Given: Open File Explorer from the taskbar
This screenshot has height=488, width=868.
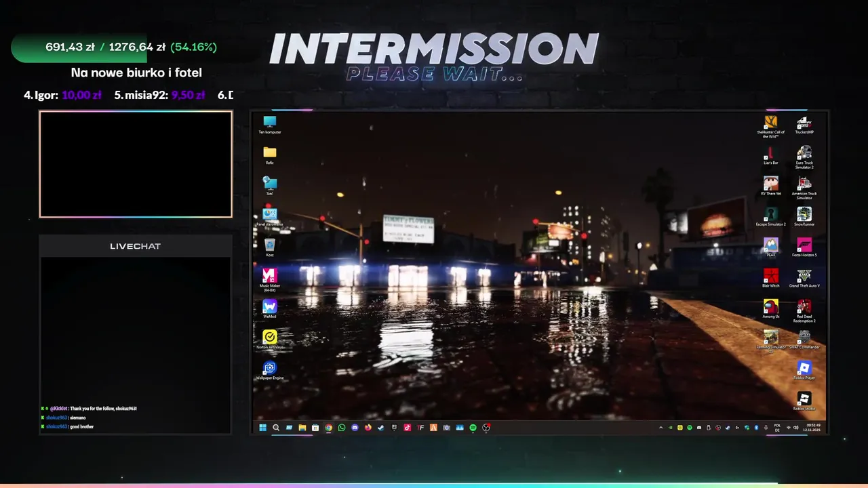Looking at the screenshot, I should point(302,428).
